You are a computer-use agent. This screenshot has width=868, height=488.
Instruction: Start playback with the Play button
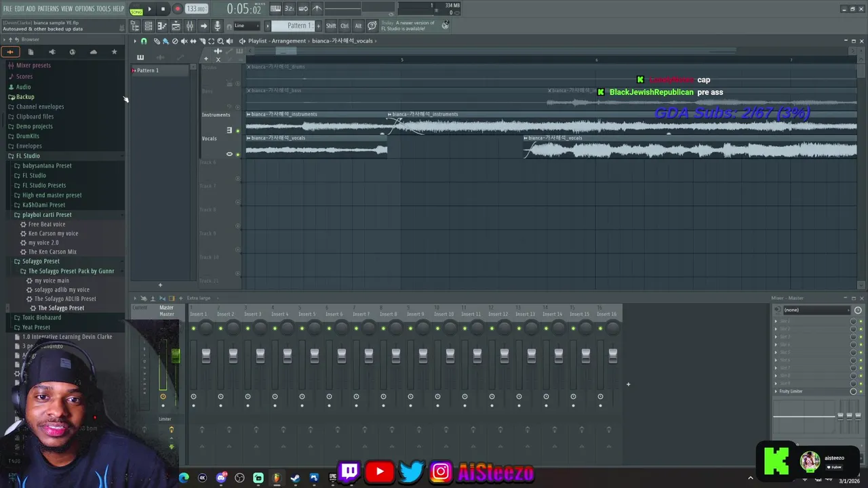[x=150, y=9]
